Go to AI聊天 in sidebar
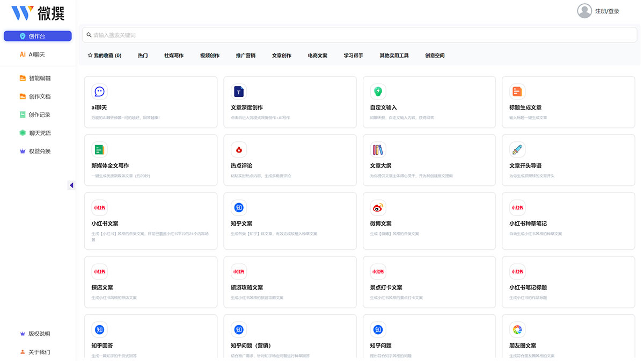Image resolution: width=644 pixels, height=361 pixels. [x=36, y=54]
